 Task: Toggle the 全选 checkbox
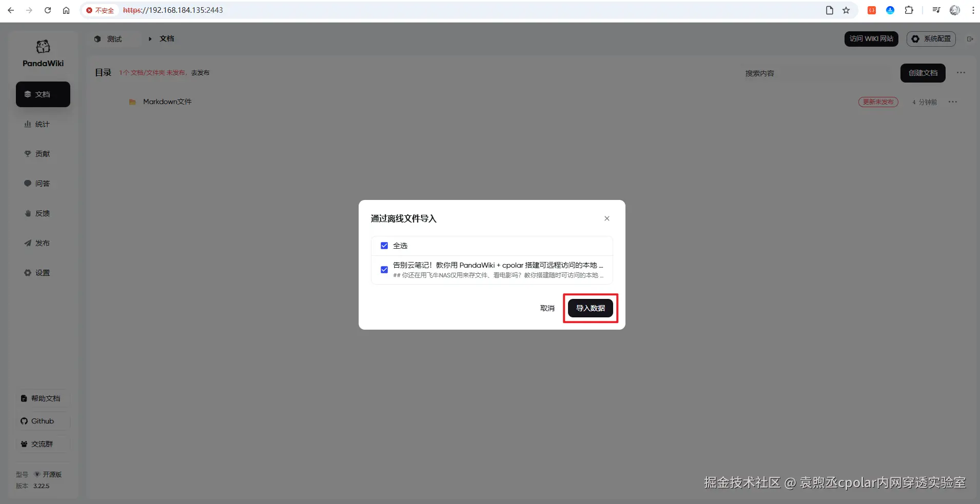(x=384, y=246)
